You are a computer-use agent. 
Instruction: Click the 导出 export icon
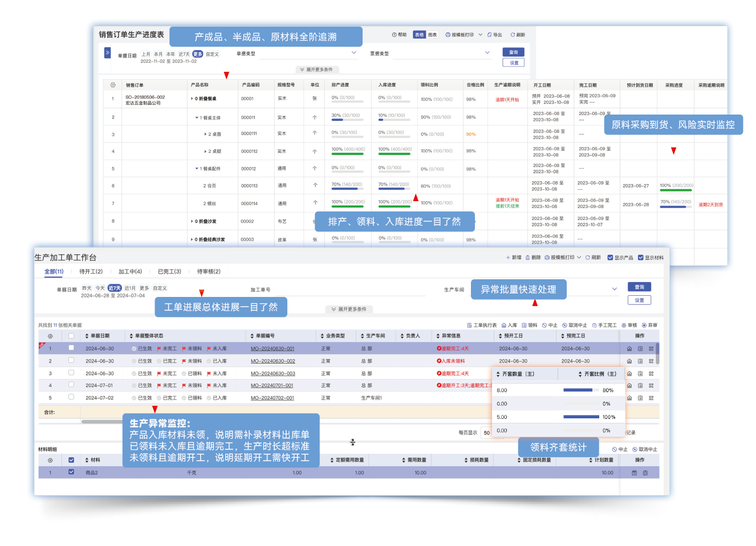coord(493,34)
